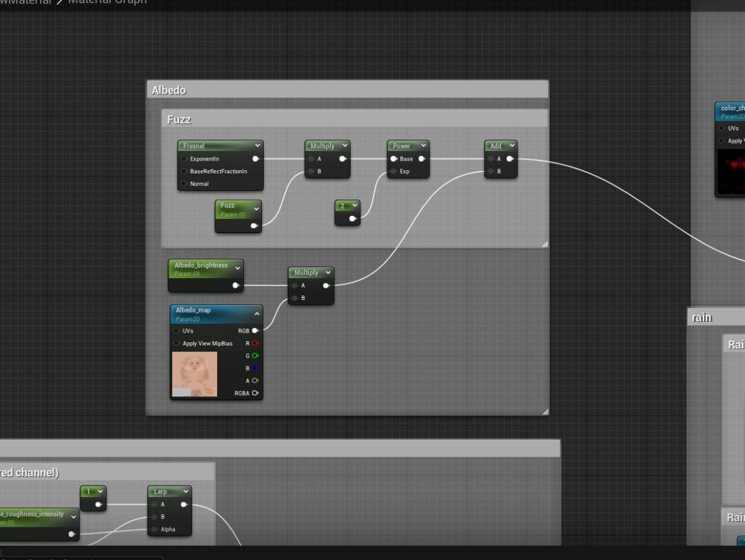The width and height of the screenshot is (745, 560).
Task: Expand the Lerp node chevron
Action: click(186, 491)
